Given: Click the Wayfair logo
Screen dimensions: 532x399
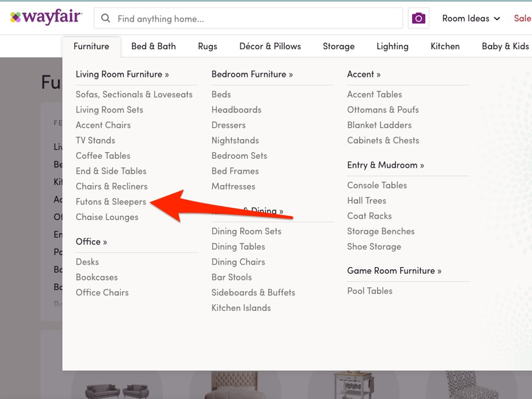Looking at the screenshot, I should [x=46, y=18].
